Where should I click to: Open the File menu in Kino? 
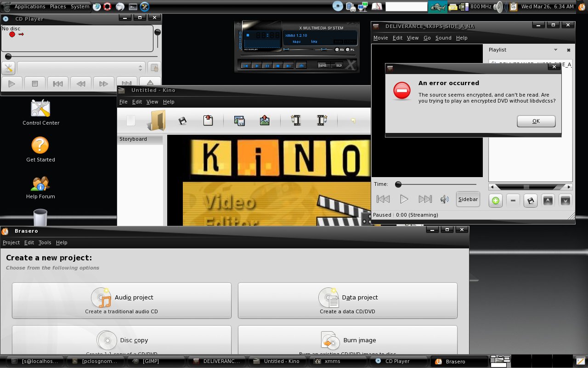point(124,102)
